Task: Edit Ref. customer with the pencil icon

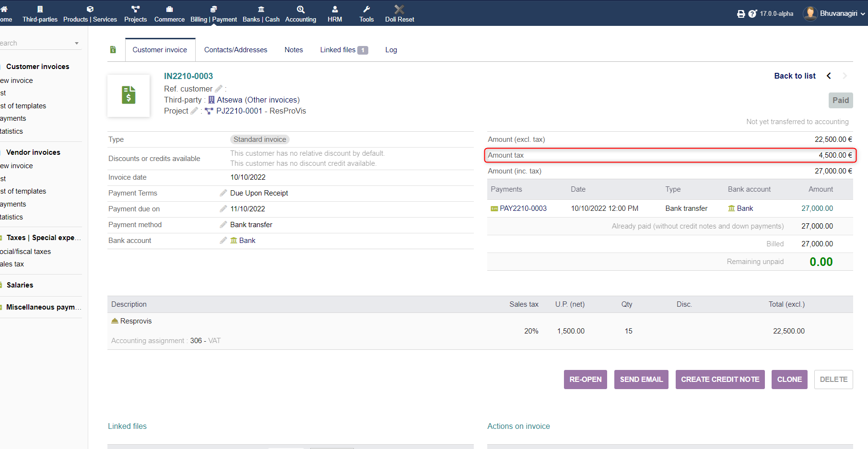Action: 219,89
